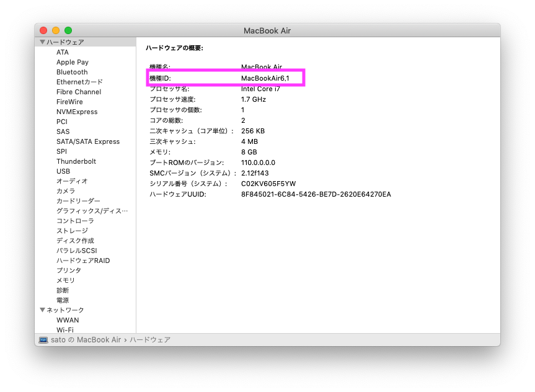Minimize window with the yellow button
Screen dimensions: 535x392
click(56, 30)
